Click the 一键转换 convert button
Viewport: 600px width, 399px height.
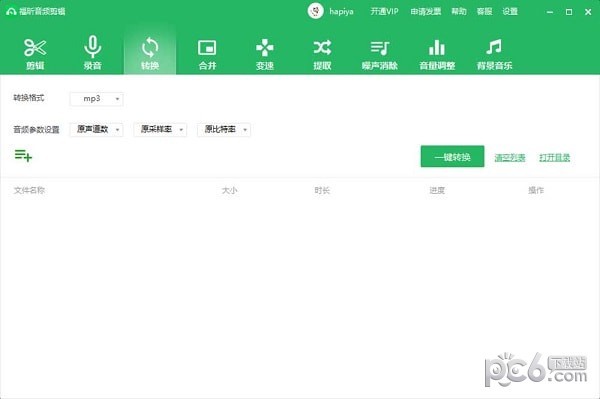click(452, 156)
